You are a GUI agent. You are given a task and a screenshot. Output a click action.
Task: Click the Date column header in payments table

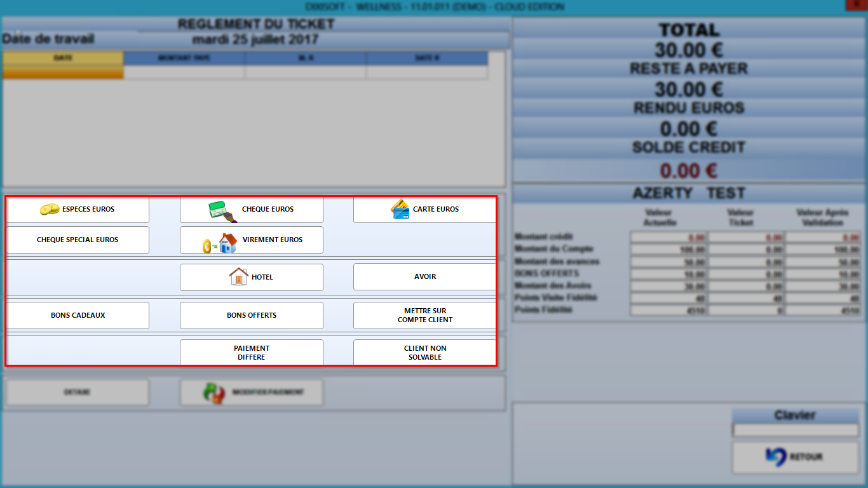pyautogui.click(x=63, y=58)
